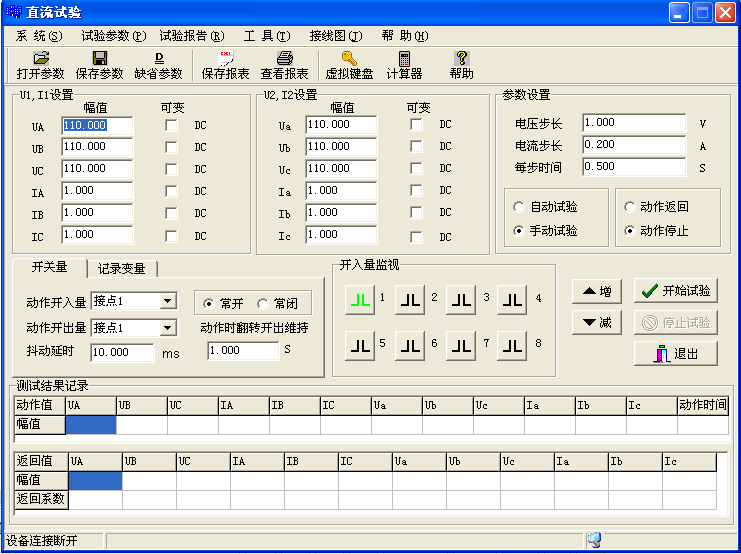Click UA cell in 动作值 result table
Screen dimensions: 741x554
[x=91, y=425]
